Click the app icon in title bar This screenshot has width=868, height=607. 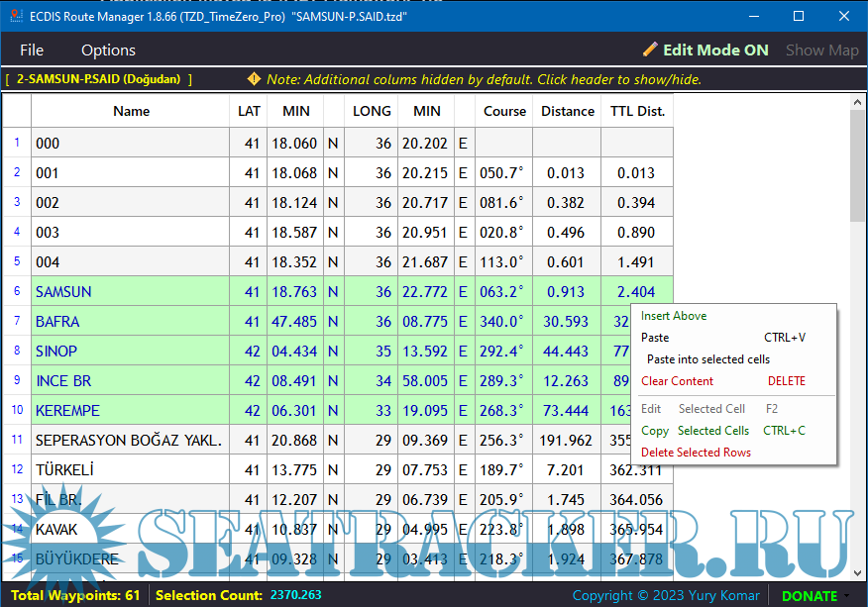click(x=12, y=16)
